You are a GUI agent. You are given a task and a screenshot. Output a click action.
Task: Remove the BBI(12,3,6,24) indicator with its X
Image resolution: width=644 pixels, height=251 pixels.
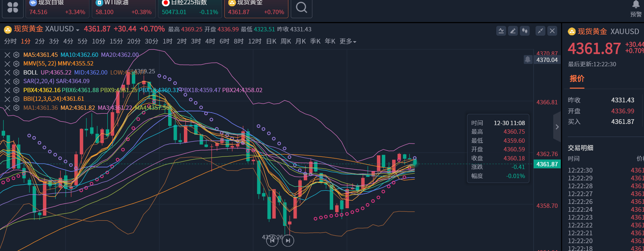[7, 99]
